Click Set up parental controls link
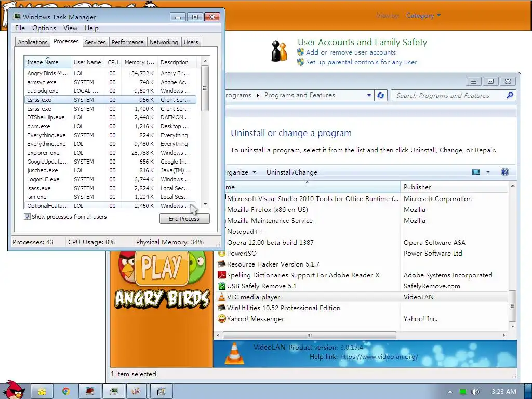This screenshot has width=532, height=399. [x=362, y=62]
